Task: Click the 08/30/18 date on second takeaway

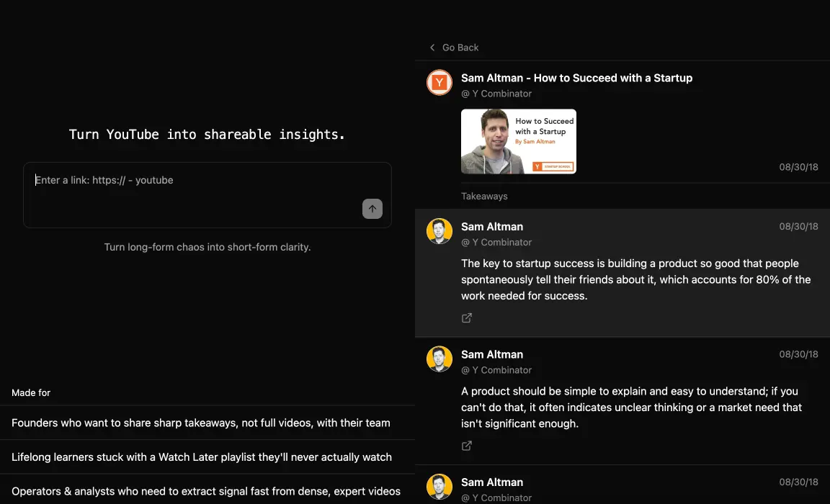Action: [798, 354]
